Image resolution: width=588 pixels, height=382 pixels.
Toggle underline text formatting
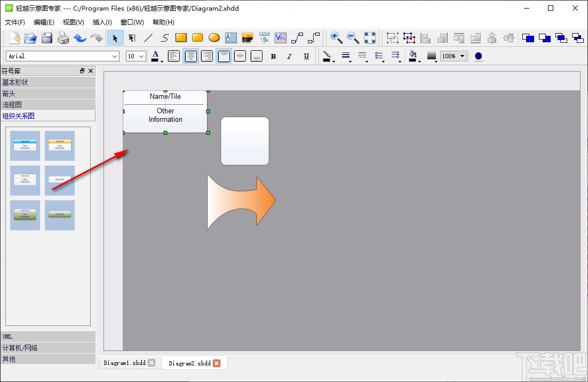306,56
